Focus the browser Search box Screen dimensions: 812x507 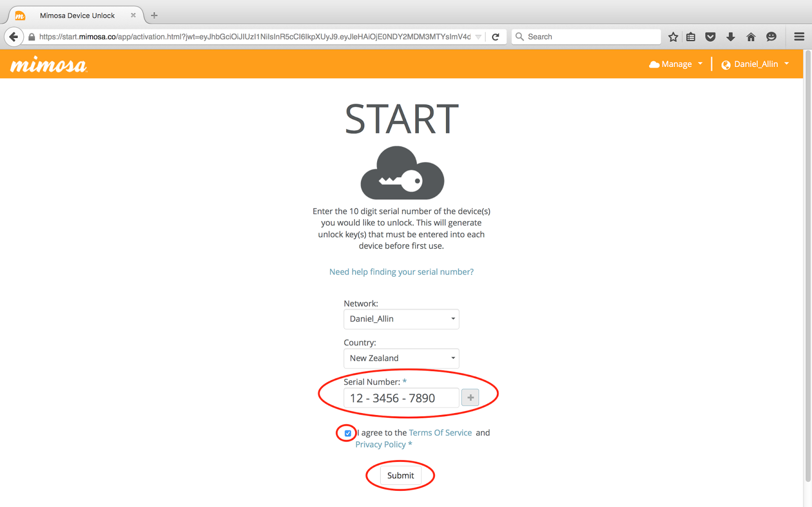[x=586, y=37]
